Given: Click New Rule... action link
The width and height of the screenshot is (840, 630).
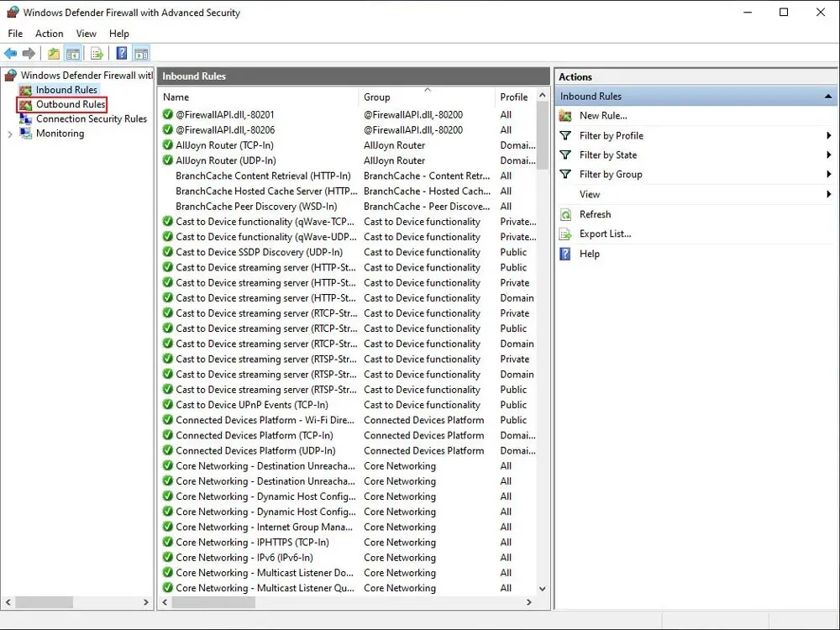Looking at the screenshot, I should (603, 116).
